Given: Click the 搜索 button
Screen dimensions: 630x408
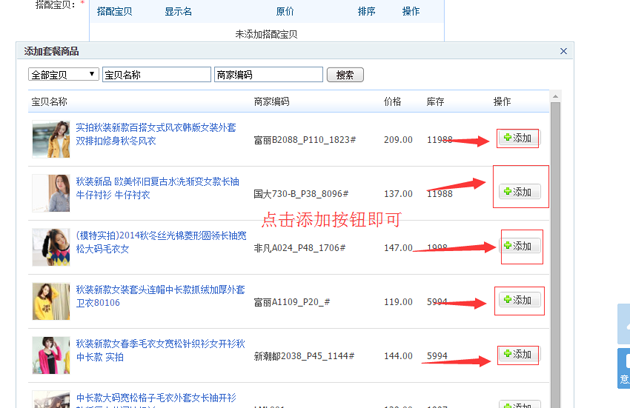Looking at the screenshot, I should (x=345, y=75).
